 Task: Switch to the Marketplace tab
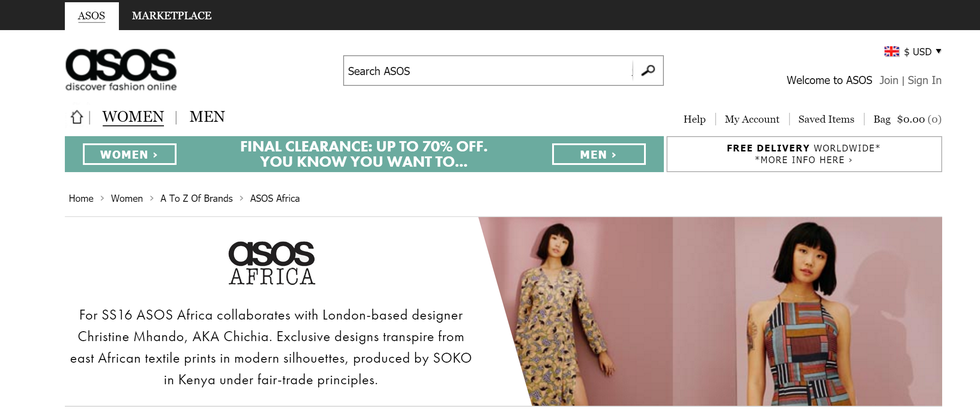pyautogui.click(x=171, y=15)
